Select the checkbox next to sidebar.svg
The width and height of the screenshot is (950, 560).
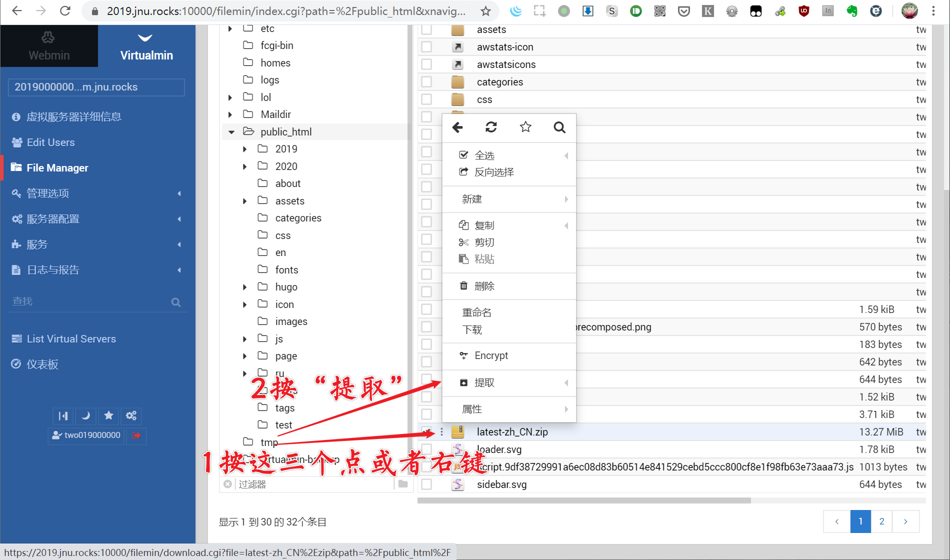pyautogui.click(x=426, y=484)
